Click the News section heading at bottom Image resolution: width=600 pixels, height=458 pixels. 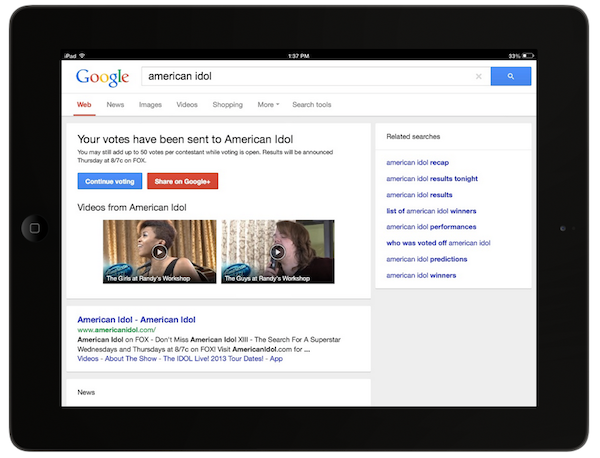86,392
